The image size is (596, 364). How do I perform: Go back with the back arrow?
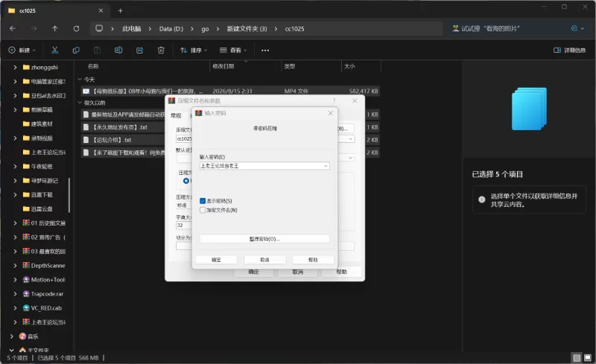(13, 28)
